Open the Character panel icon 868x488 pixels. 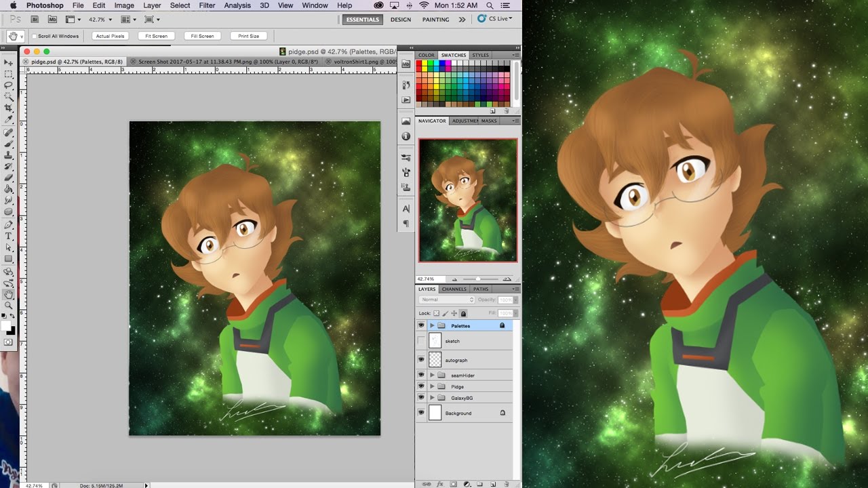[406, 209]
